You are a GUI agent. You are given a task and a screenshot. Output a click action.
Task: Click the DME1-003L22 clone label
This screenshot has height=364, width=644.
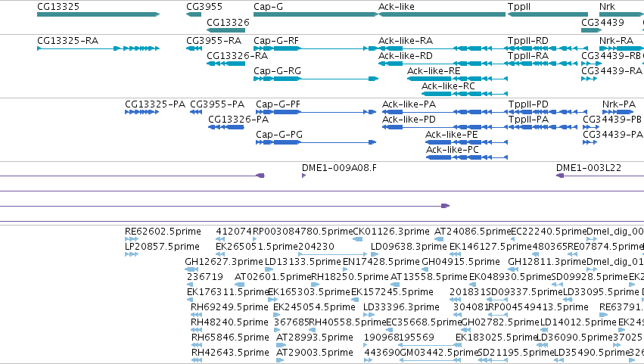point(589,168)
